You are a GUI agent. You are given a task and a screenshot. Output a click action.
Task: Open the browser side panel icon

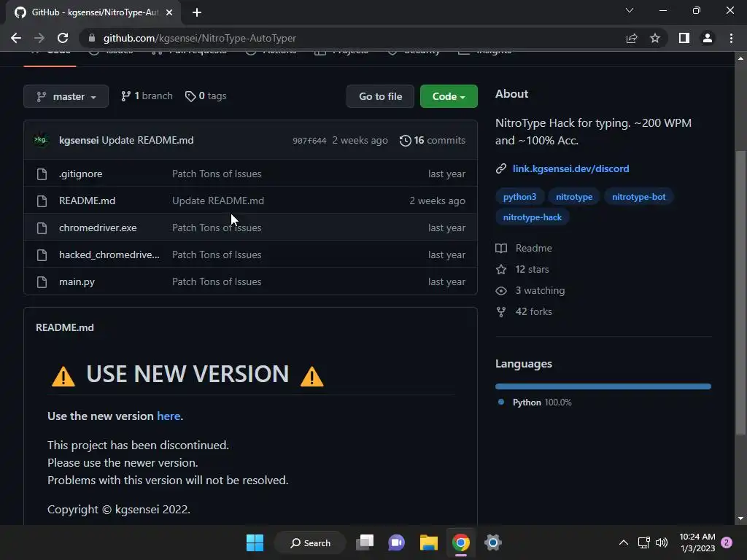pyautogui.click(x=684, y=38)
